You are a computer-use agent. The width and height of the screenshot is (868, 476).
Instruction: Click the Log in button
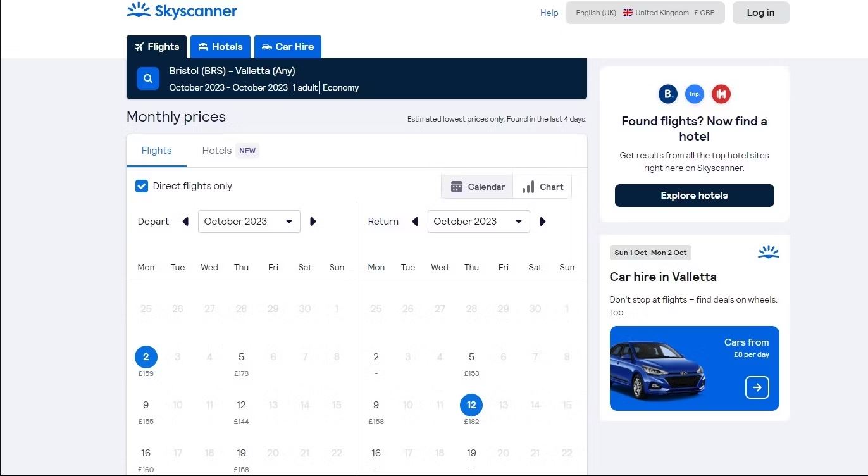(x=760, y=13)
